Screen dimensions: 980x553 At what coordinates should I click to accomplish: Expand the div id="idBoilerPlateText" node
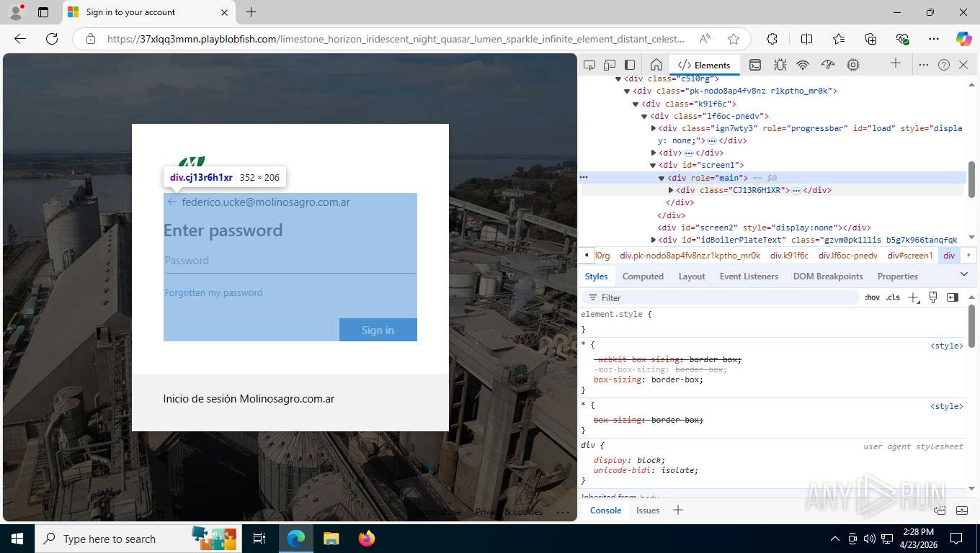click(653, 240)
